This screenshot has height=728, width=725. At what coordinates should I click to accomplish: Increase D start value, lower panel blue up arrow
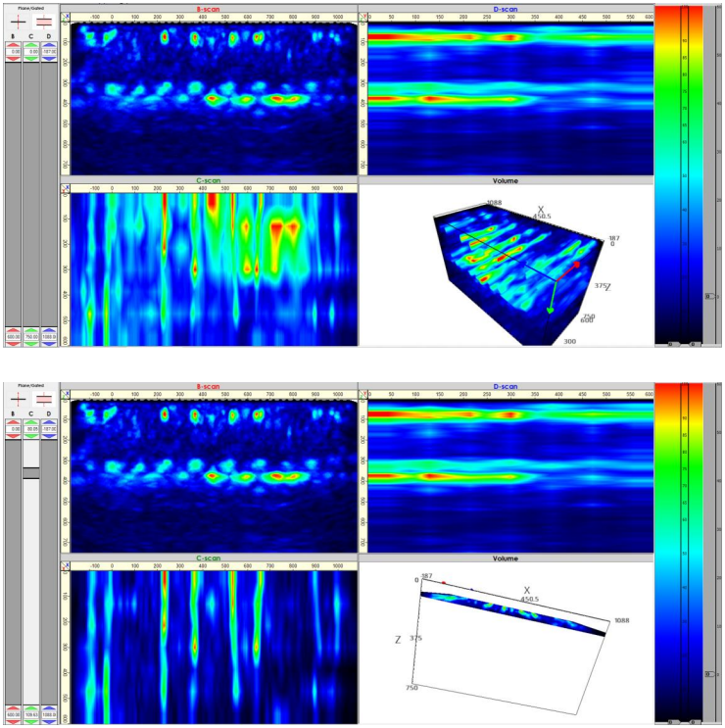coord(49,422)
